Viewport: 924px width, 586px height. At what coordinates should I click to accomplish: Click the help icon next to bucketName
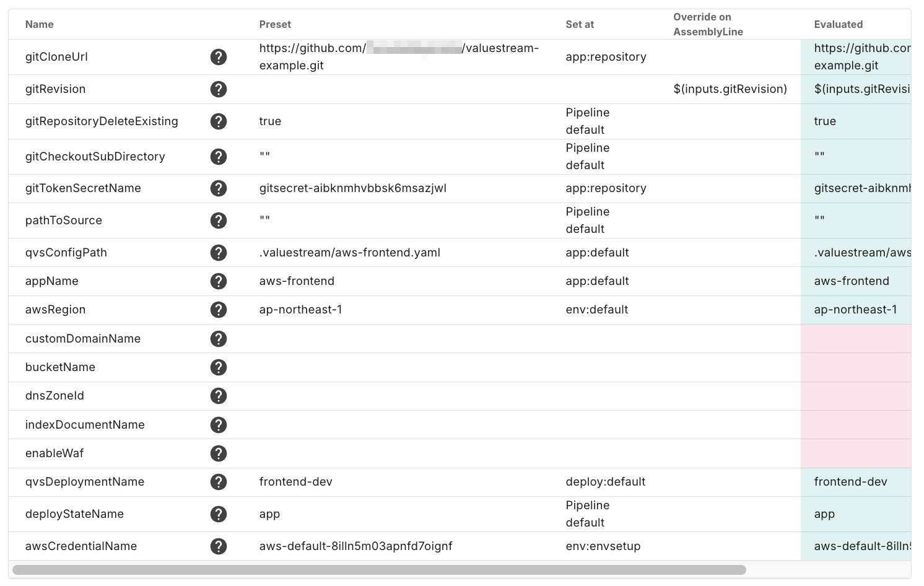coord(218,367)
